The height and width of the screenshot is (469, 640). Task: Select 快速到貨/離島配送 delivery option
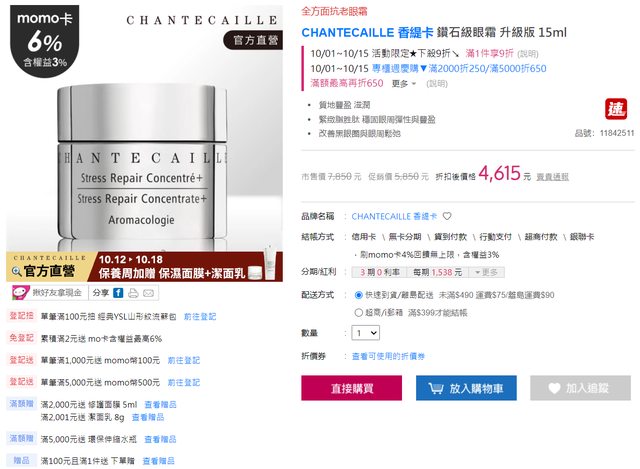tap(358, 295)
